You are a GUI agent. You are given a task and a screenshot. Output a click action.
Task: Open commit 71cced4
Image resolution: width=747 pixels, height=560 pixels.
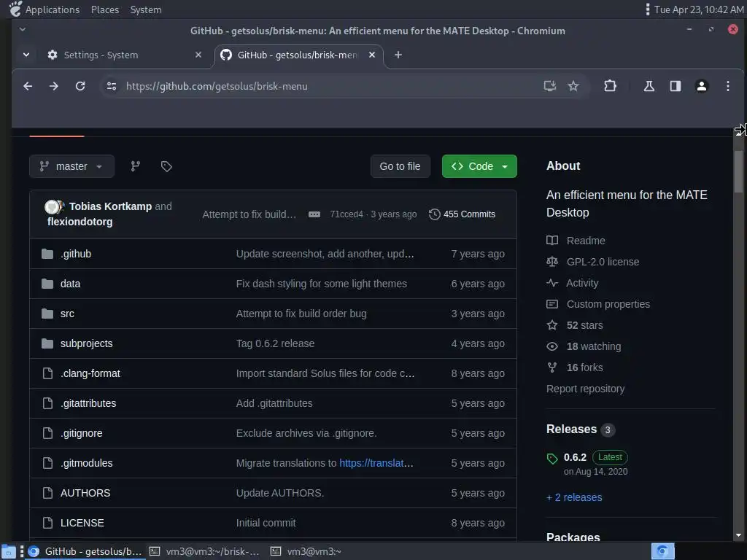pos(347,214)
